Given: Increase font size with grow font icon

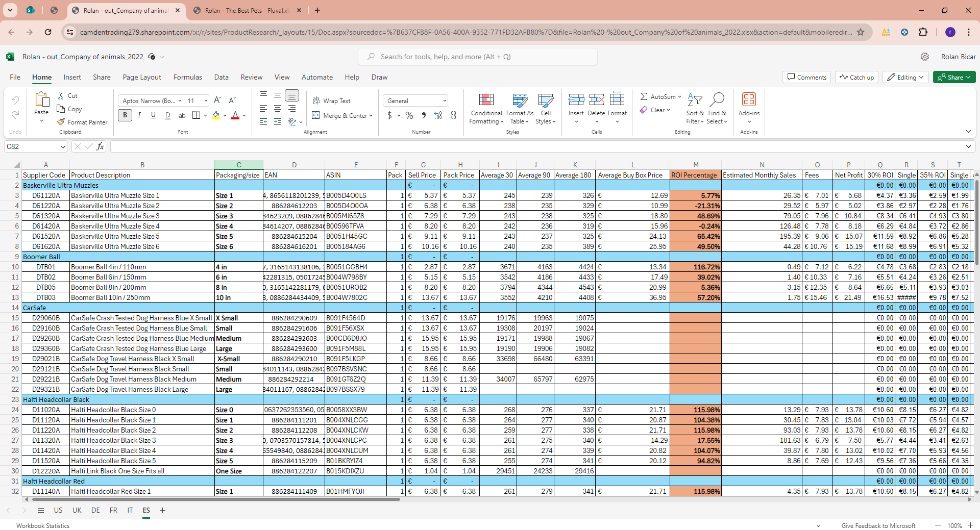Looking at the screenshot, I should [217, 100].
